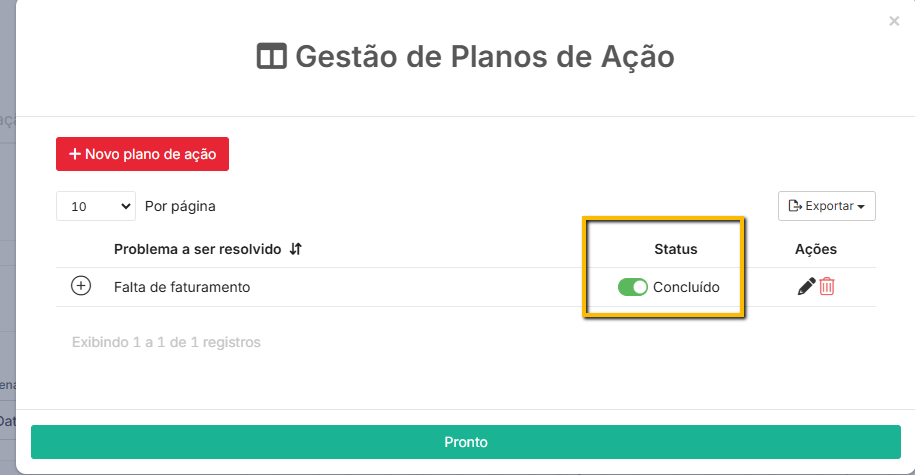Click the Status column header

coord(676,249)
